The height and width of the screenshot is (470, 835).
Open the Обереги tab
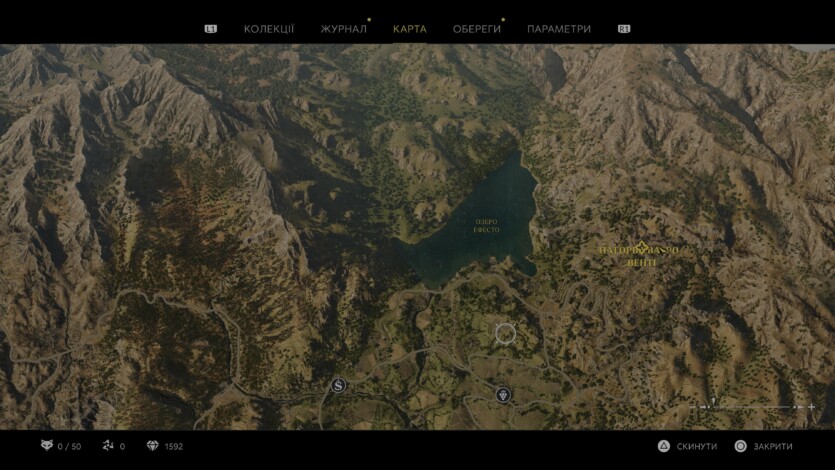click(x=477, y=29)
